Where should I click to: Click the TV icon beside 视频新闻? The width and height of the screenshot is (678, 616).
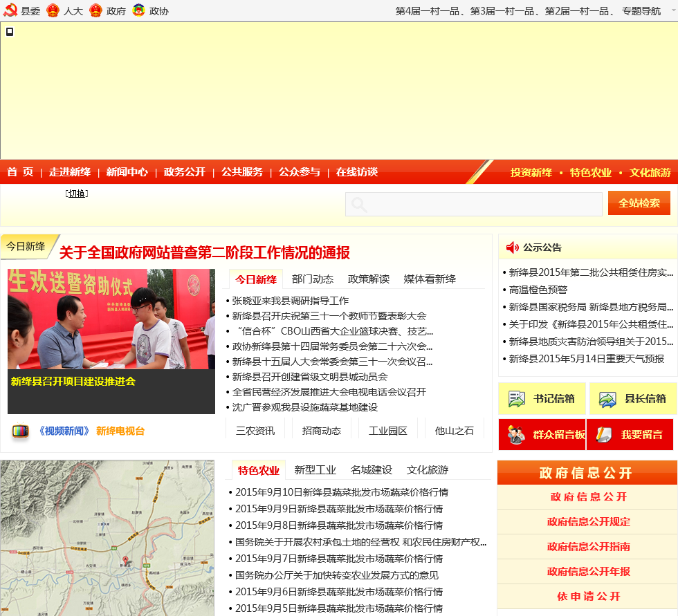[20, 431]
